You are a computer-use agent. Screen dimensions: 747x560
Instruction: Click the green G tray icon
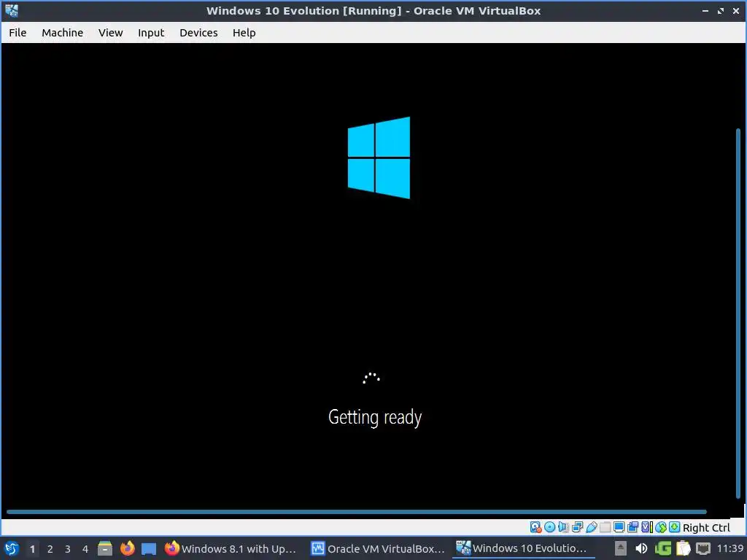coord(662,548)
